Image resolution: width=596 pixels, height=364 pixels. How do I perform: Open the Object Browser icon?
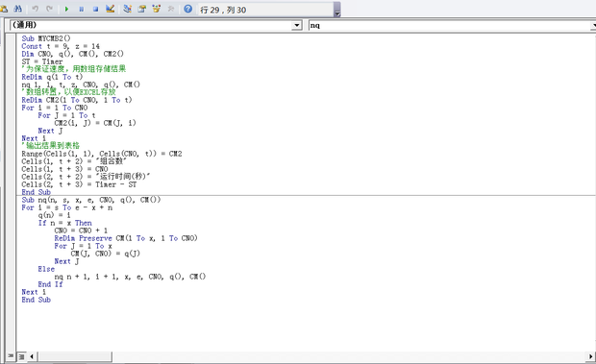coord(157,9)
